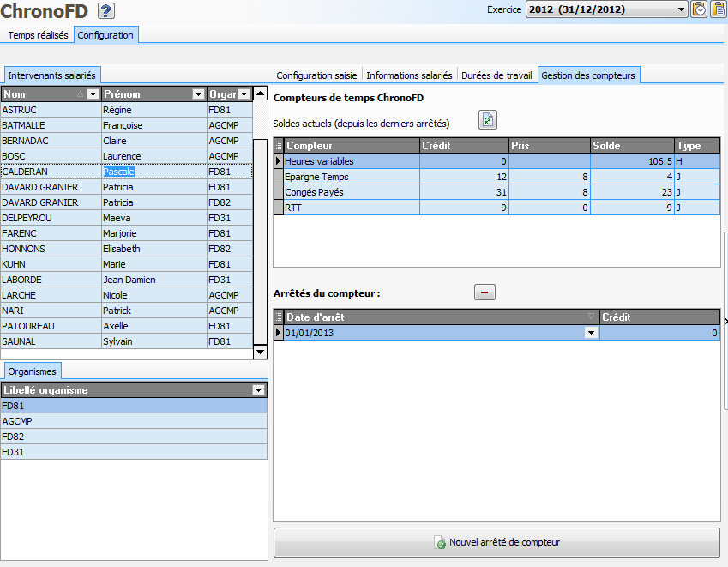Click the Crédit header in counters table
The width and height of the screenshot is (728, 567).
[x=464, y=145]
